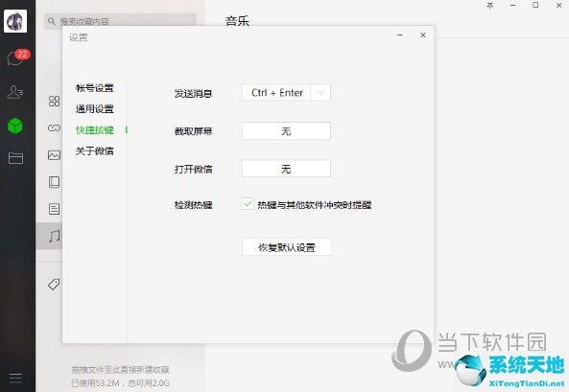Expand the 发送消息 shortcut dropdown arrow

click(320, 93)
